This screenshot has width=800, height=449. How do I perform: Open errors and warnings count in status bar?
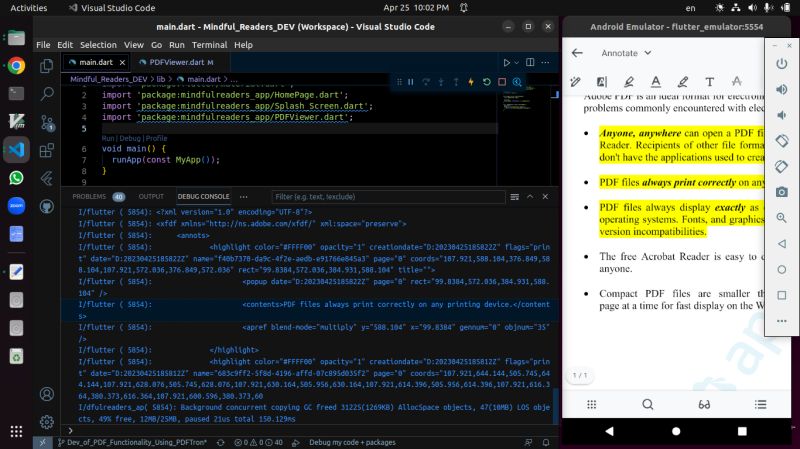pyautogui.click(x=258, y=442)
